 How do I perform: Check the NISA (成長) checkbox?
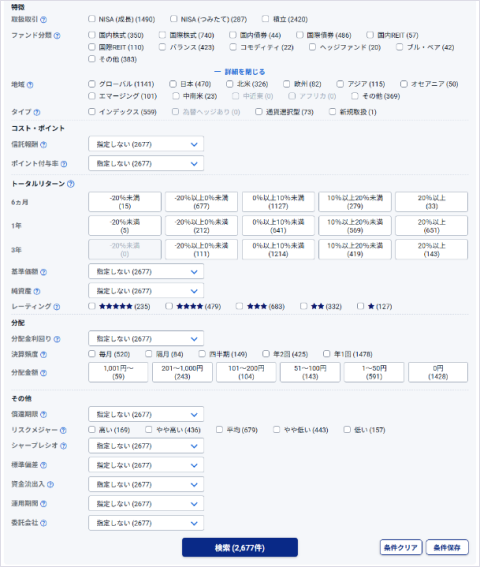click(x=92, y=19)
